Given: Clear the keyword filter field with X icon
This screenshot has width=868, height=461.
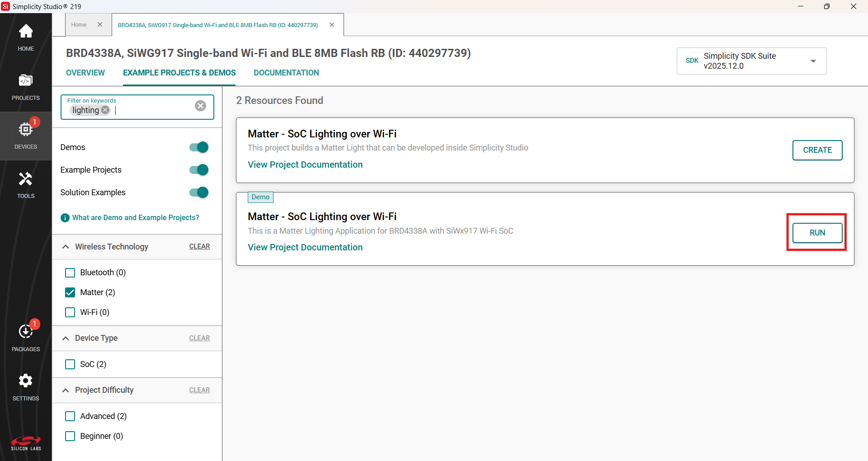Looking at the screenshot, I should [x=200, y=106].
